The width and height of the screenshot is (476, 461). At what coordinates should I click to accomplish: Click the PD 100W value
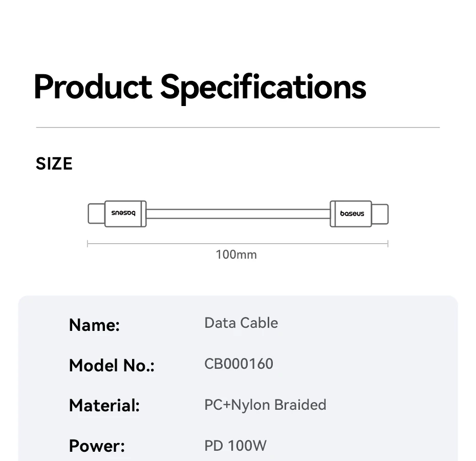click(x=235, y=446)
